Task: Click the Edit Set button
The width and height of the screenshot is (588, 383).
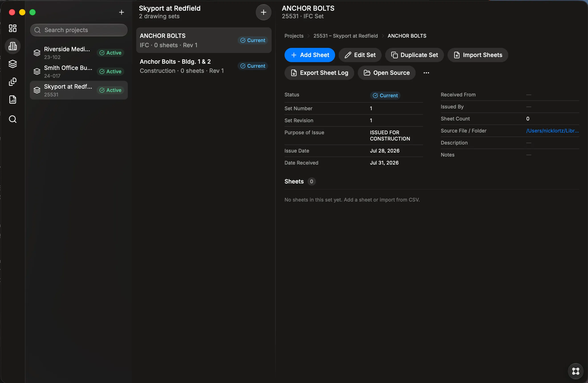Action: (360, 55)
